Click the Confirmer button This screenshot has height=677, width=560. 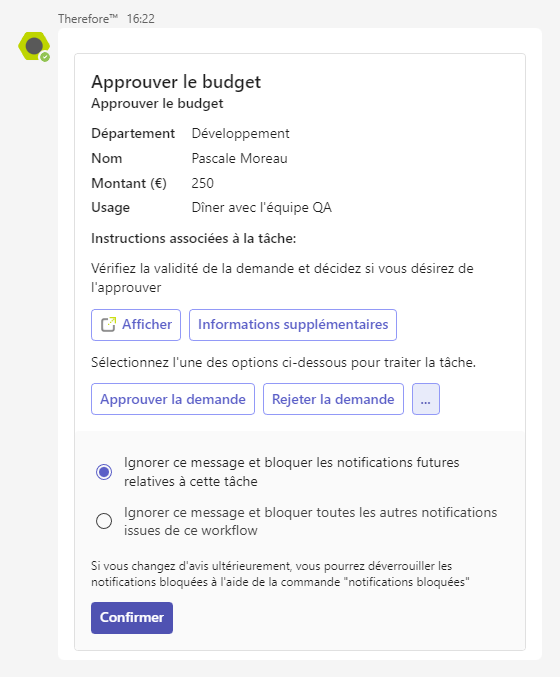[x=132, y=618]
